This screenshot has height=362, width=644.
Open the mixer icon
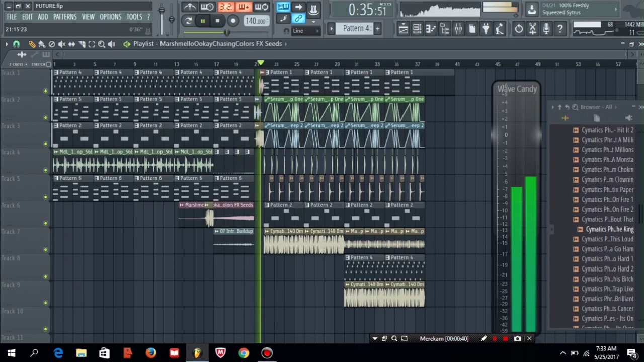pyautogui.click(x=458, y=29)
